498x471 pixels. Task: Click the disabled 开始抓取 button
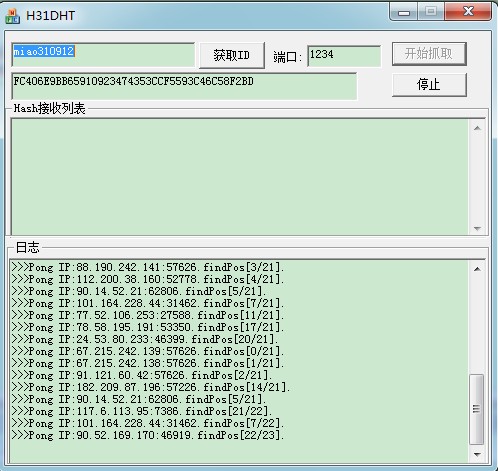[x=429, y=54]
